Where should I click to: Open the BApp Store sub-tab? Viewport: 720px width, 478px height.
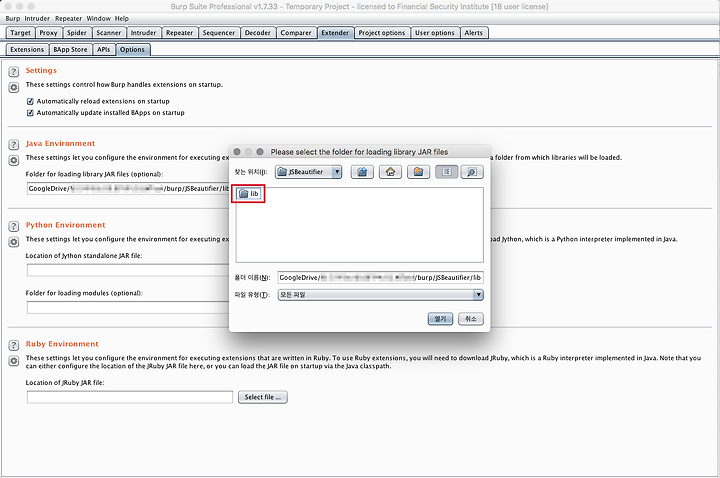point(70,50)
